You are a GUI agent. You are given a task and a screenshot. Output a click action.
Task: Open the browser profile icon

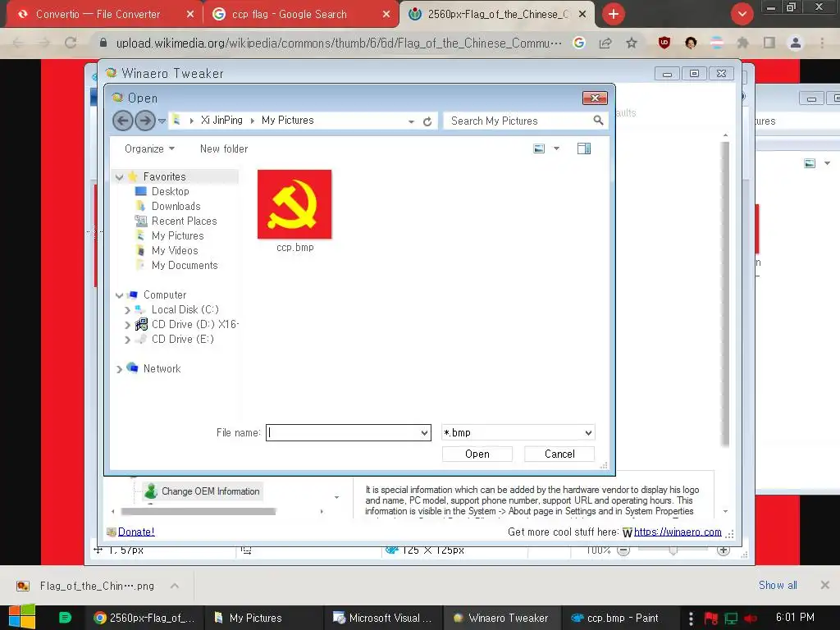796,43
